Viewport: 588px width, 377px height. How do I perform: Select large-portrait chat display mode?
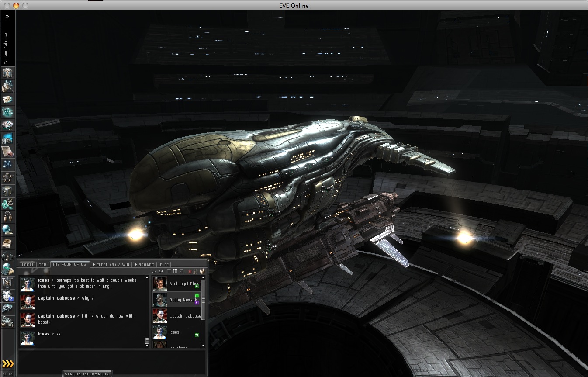(x=181, y=271)
